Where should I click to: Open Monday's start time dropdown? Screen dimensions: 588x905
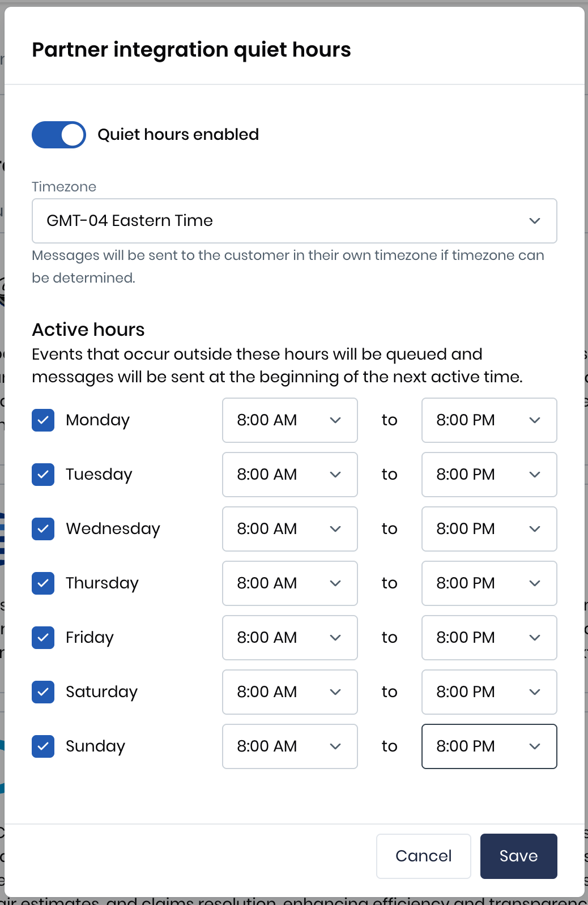click(x=289, y=420)
